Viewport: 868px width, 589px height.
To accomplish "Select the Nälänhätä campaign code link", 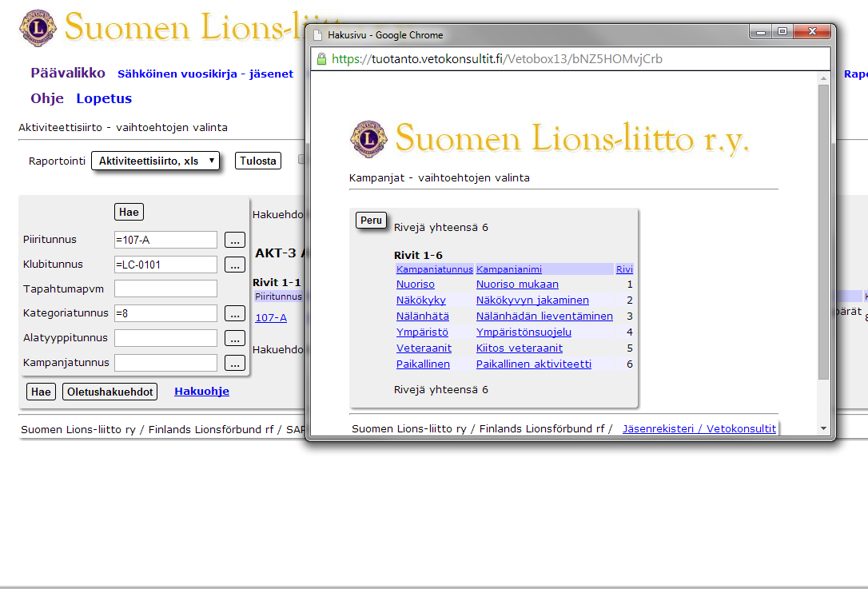I will point(422,316).
